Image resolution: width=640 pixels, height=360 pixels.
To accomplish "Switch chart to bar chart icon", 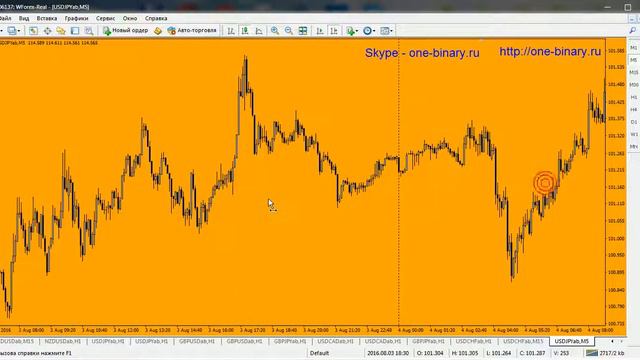I will click(x=231, y=31).
